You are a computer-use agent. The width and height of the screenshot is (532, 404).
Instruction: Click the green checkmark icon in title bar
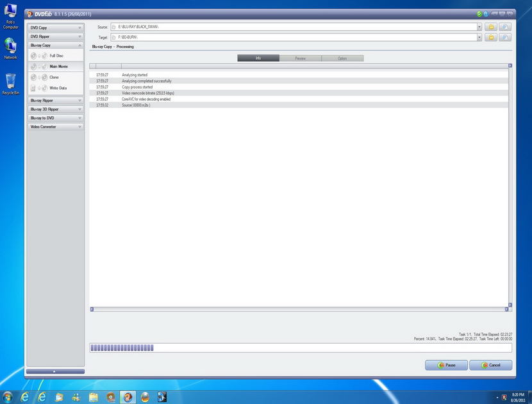pyautogui.click(x=479, y=13)
